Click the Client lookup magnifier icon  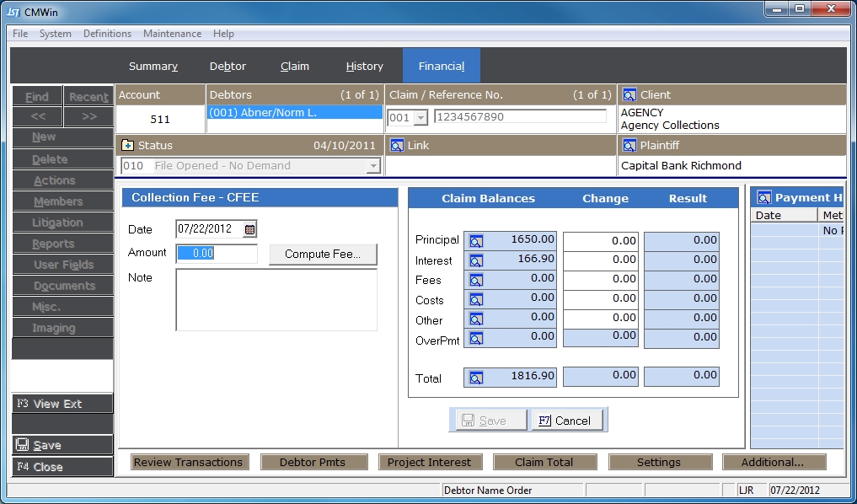coord(629,95)
